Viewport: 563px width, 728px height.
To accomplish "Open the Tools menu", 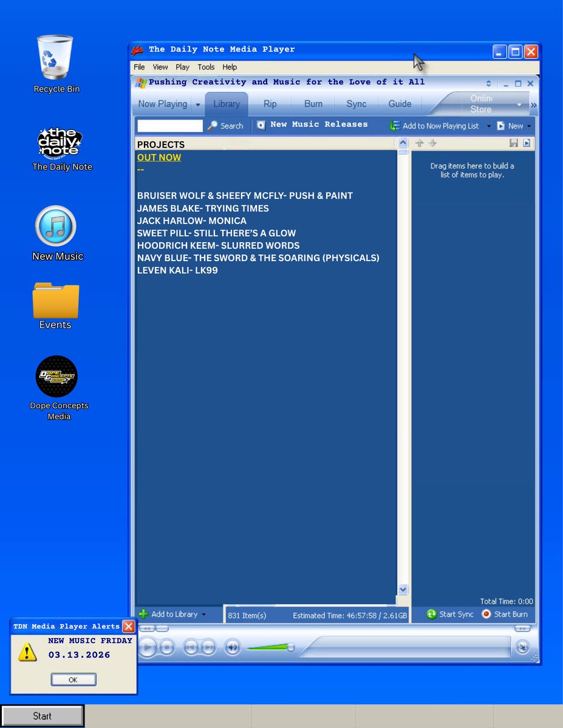I will tap(206, 67).
